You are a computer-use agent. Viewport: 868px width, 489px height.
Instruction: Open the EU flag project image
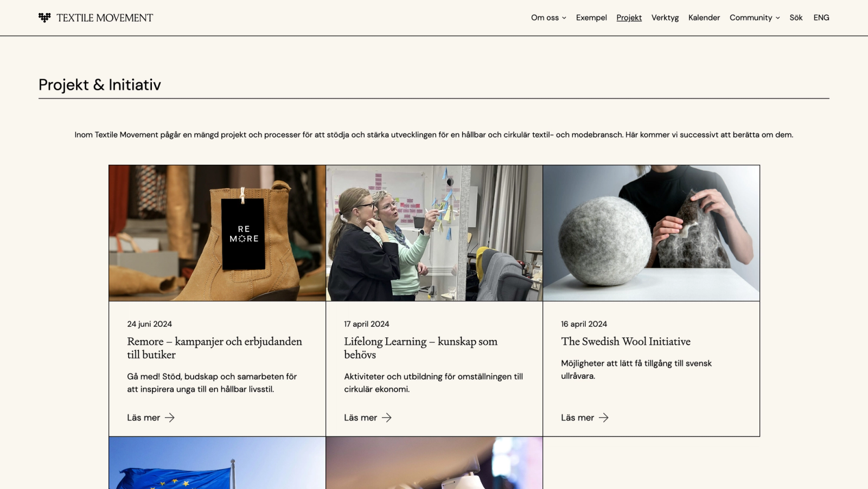217,463
